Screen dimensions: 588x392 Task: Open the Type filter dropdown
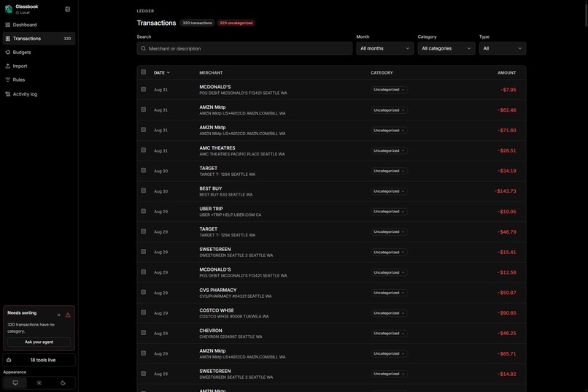pyautogui.click(x=503, y=48)
